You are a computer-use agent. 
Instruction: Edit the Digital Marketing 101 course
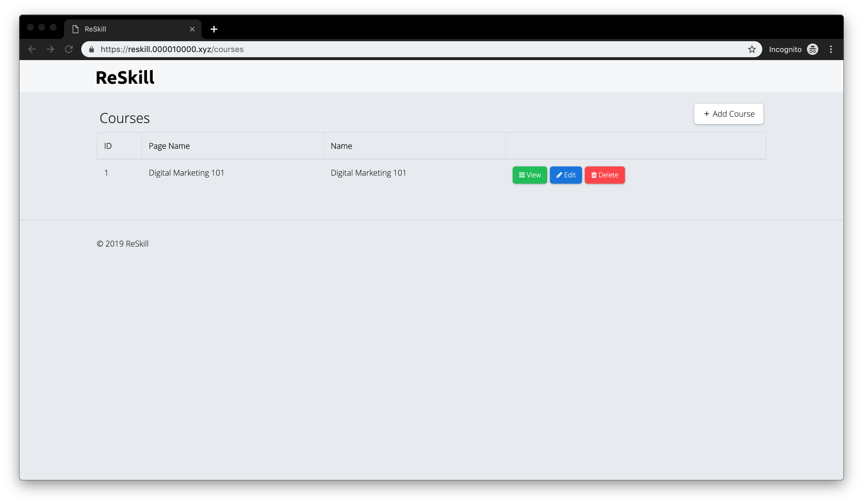pos(565,175)
